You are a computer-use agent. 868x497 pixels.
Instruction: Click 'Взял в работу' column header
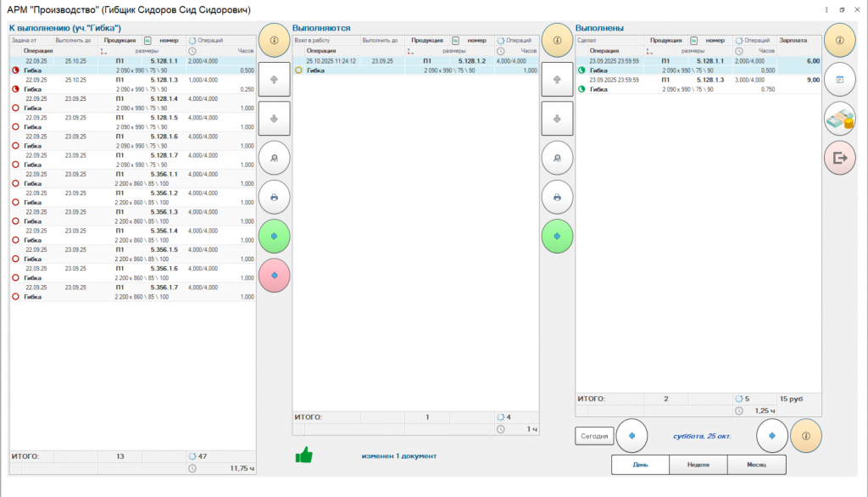326,41
